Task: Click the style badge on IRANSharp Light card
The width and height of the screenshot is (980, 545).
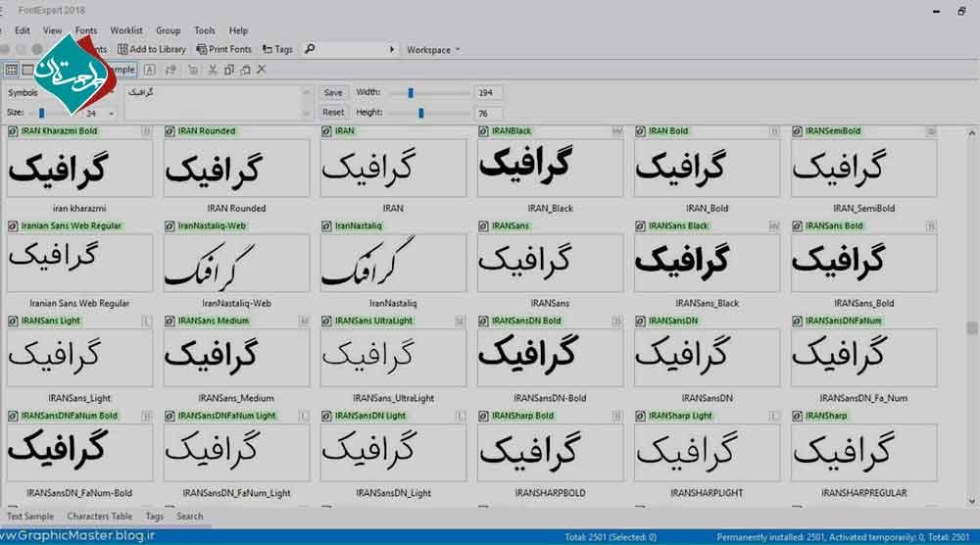Action: 774,417
